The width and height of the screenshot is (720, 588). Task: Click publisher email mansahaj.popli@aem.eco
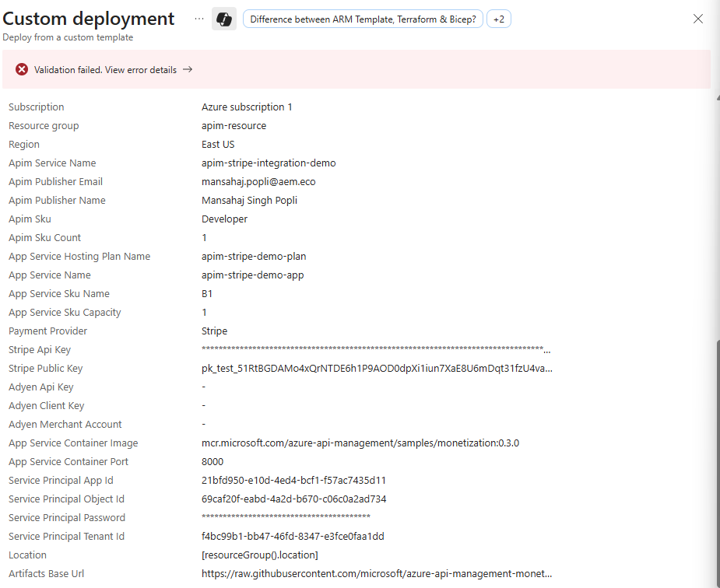pyautogui.click(x=258, y=182)
